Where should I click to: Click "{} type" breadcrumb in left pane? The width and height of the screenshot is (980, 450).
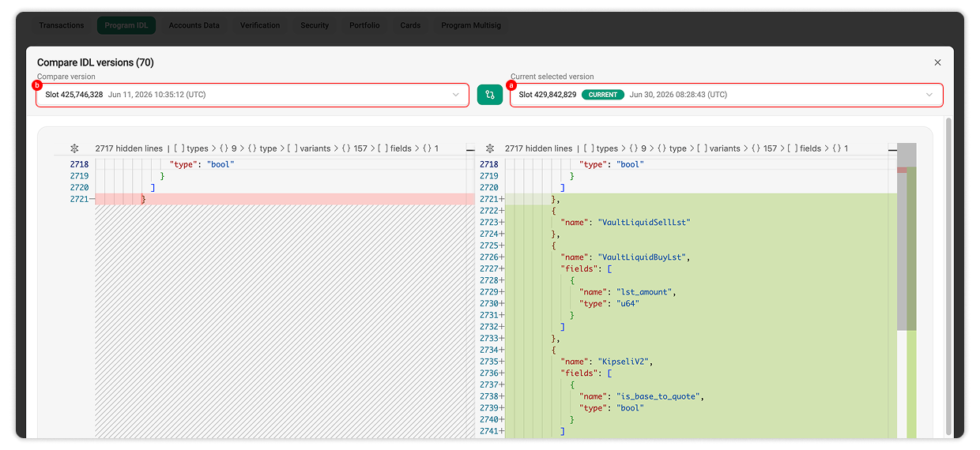tap(262, 148)
